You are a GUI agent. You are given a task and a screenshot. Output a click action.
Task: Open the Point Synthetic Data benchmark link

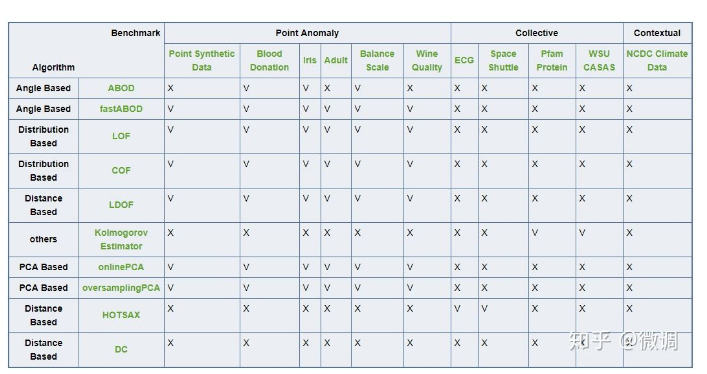click(202, 60)
